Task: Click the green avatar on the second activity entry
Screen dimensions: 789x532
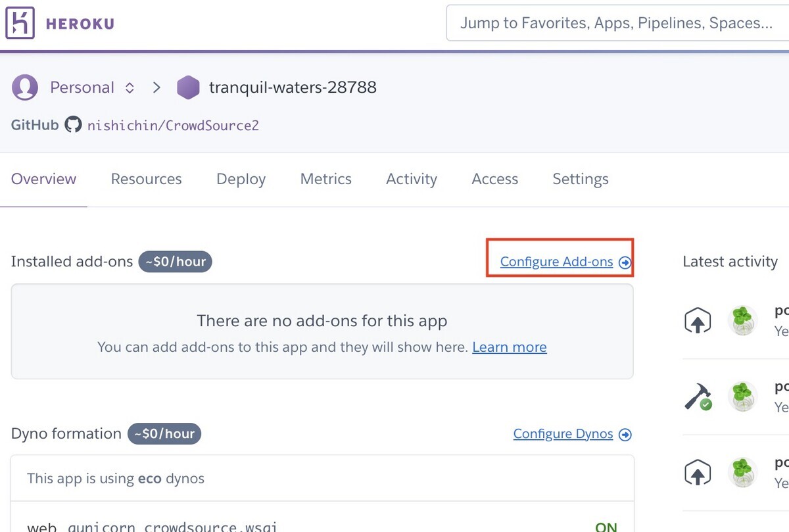Action: click(742, 396)
